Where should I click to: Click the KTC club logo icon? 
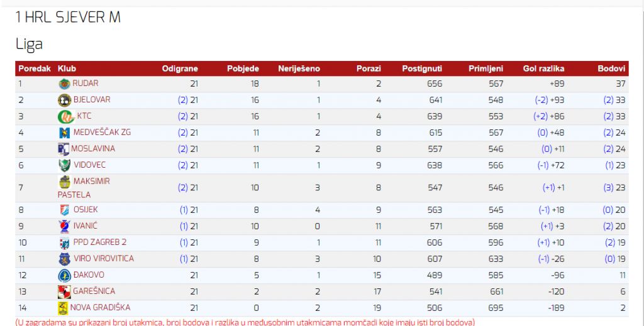66,116
